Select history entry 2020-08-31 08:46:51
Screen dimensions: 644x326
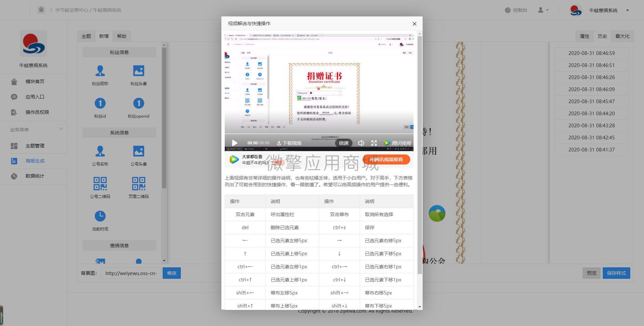click(x=592, y=65)
